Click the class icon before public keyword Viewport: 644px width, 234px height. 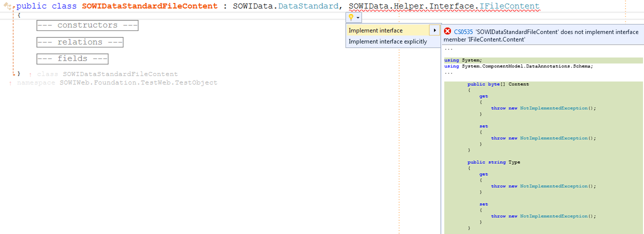7,6
